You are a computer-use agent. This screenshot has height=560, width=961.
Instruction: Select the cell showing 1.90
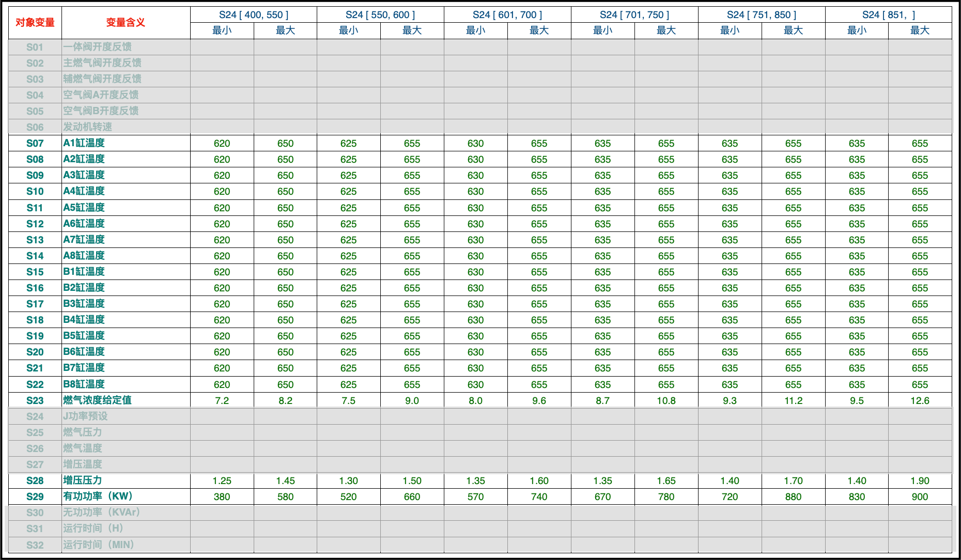tap(920, 480)
